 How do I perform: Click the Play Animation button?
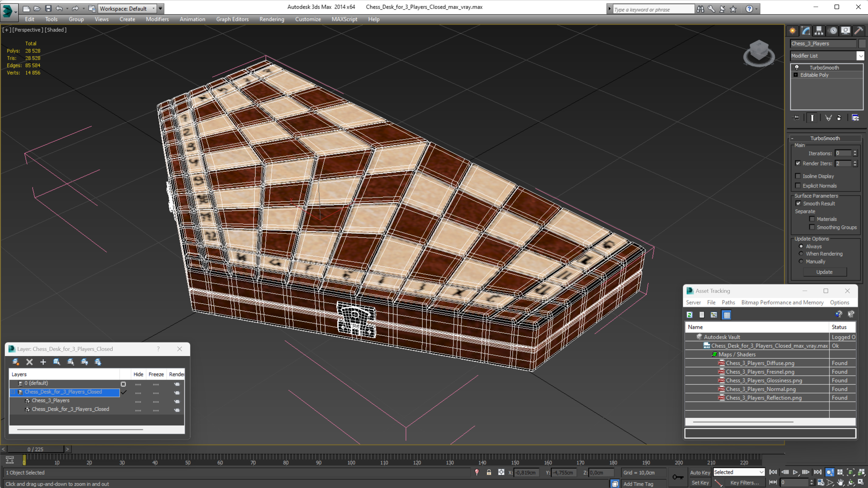coord(795,472)
